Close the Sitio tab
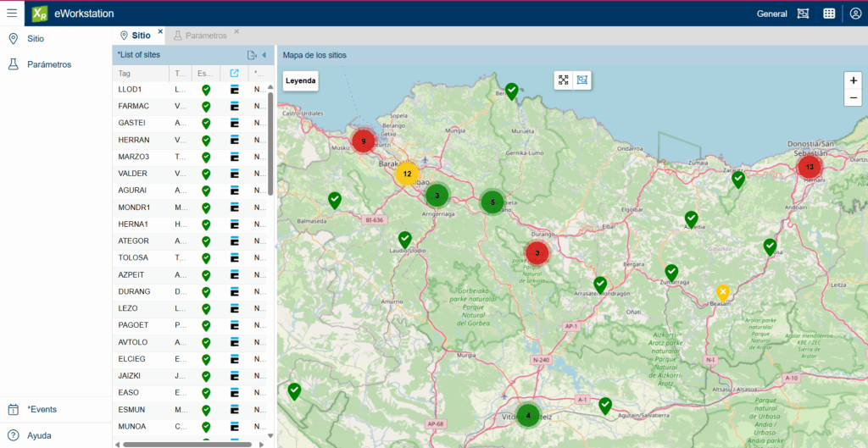 click(x=160, y=31)
